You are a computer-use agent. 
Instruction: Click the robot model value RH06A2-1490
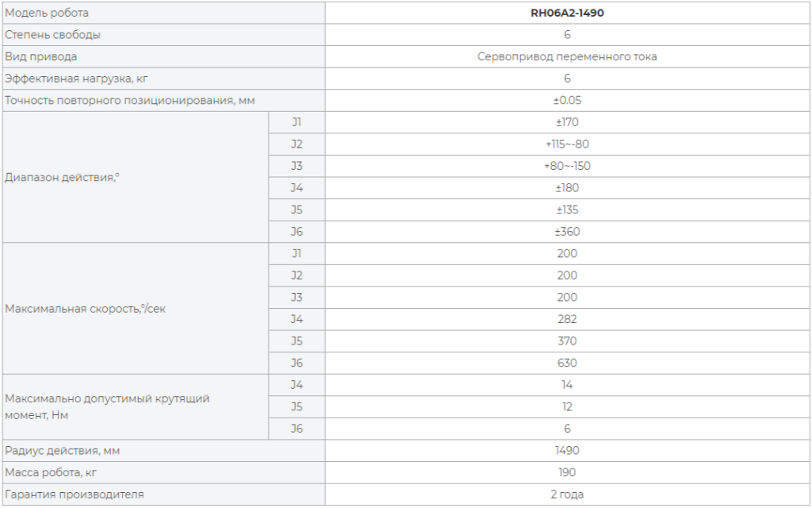(x=567, y=13)
